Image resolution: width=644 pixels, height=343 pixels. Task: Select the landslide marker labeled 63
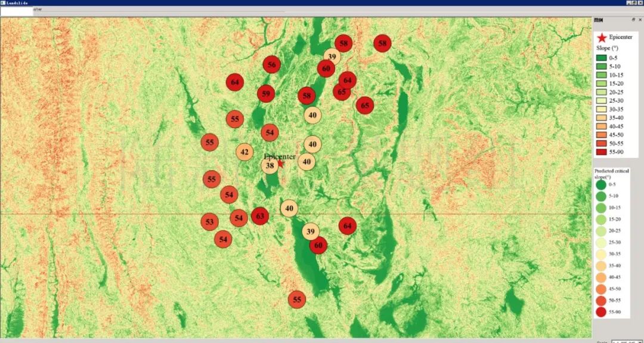(259, 216)
